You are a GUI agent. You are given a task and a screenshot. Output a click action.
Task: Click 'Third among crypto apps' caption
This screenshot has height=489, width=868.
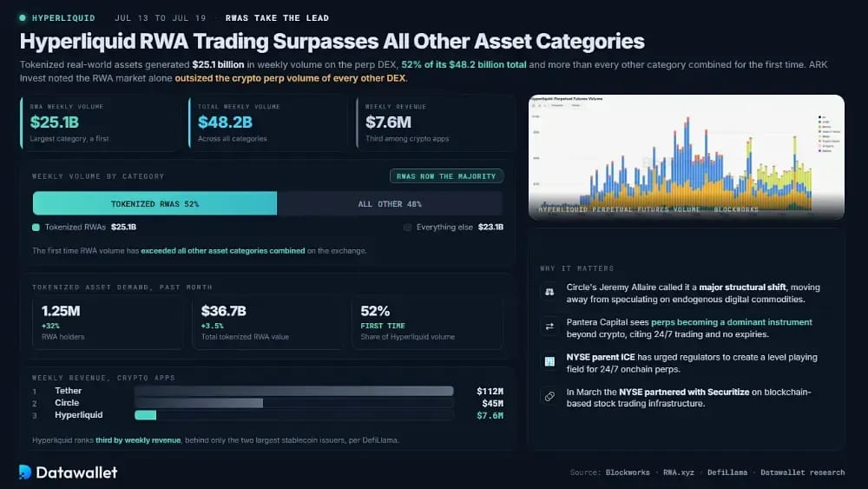pyautogui.click(x=407, y=138)
